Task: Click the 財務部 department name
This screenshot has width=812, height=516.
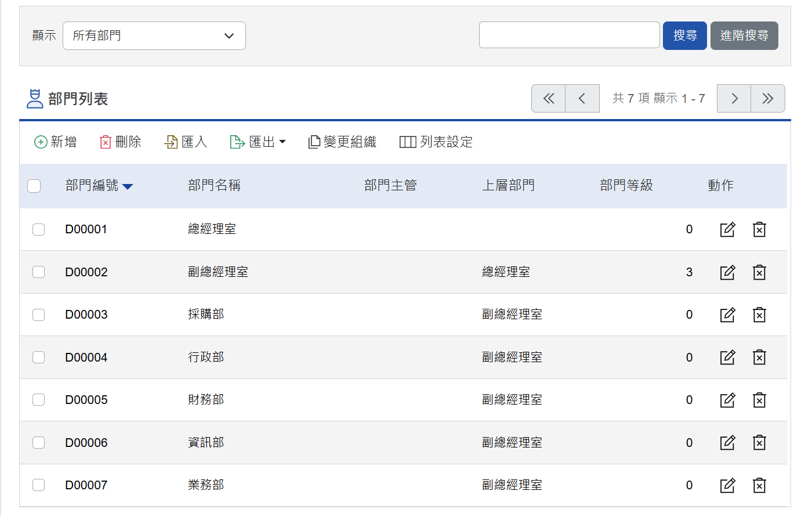Action: [206, 400]
